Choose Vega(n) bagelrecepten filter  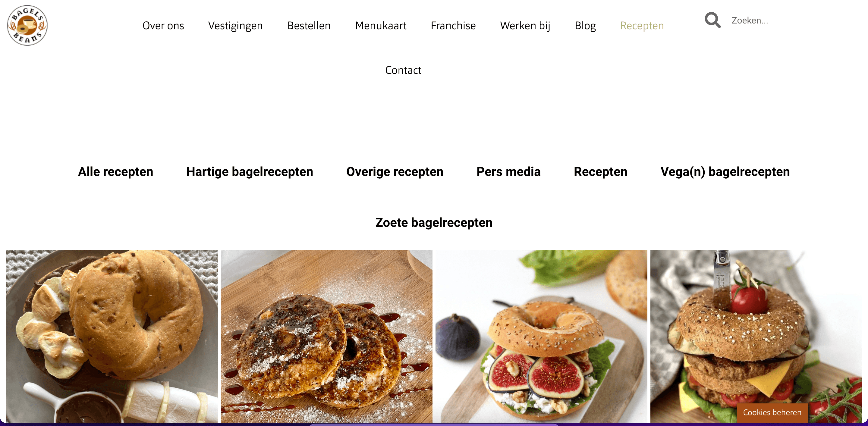tap(725, 172)
